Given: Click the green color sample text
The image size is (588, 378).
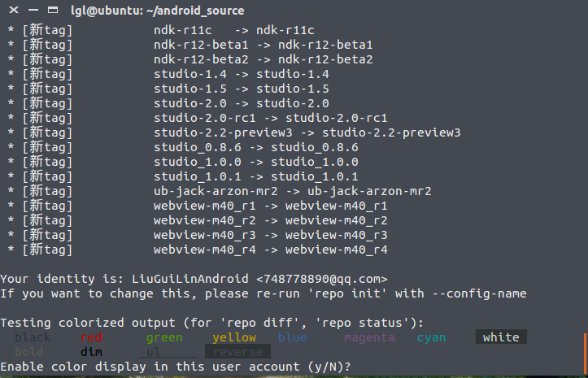Looking at the screenshot, I should coord(164,337).
